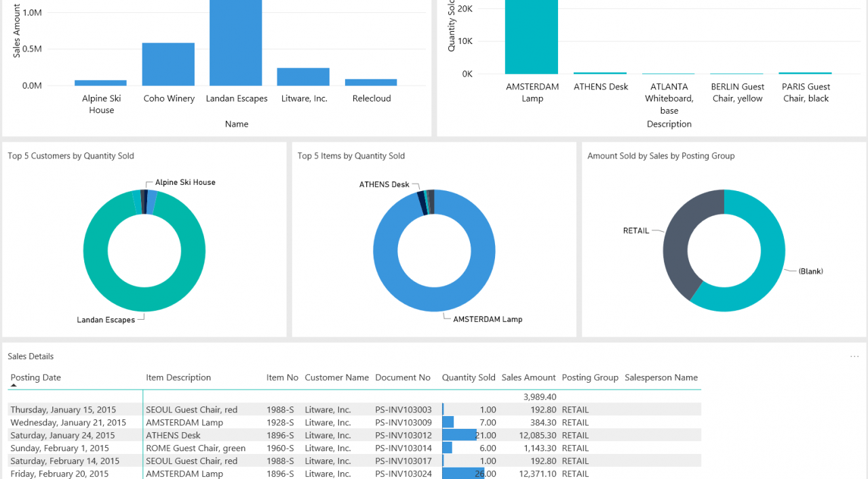Image resolution: width=868 pixels, height=479 pixels.
Task: Click the sort arrow under Posting Date
Action: point(14,385)
